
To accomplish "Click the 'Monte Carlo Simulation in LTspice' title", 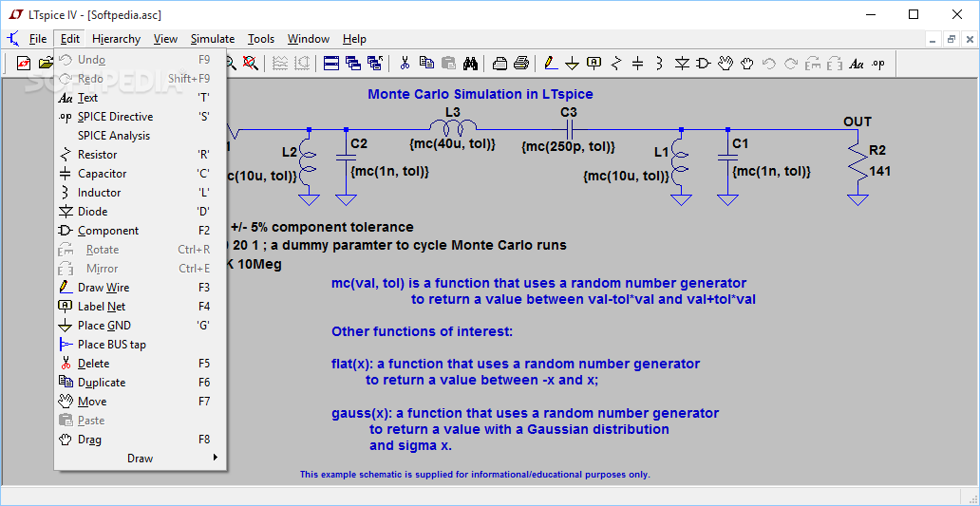I will point(480,94).
